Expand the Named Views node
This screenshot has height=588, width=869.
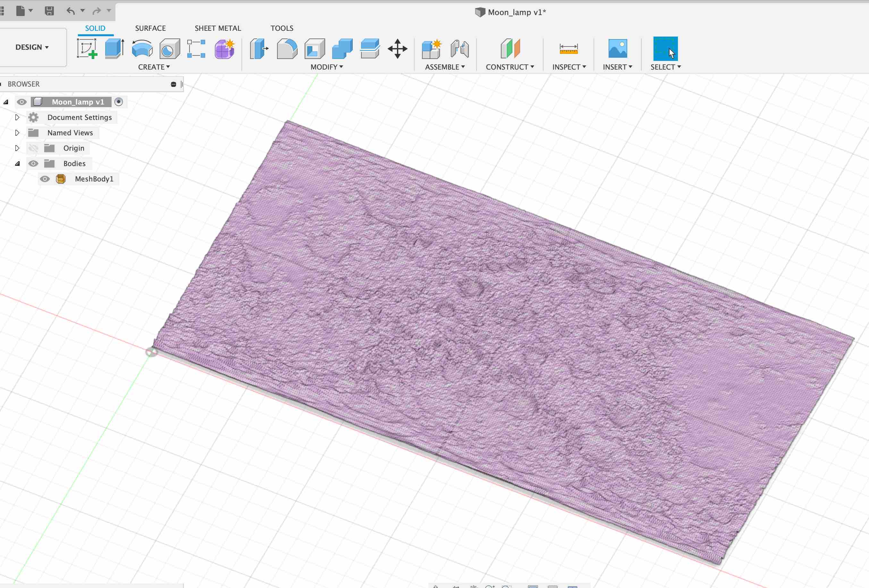tap(17, 133)
